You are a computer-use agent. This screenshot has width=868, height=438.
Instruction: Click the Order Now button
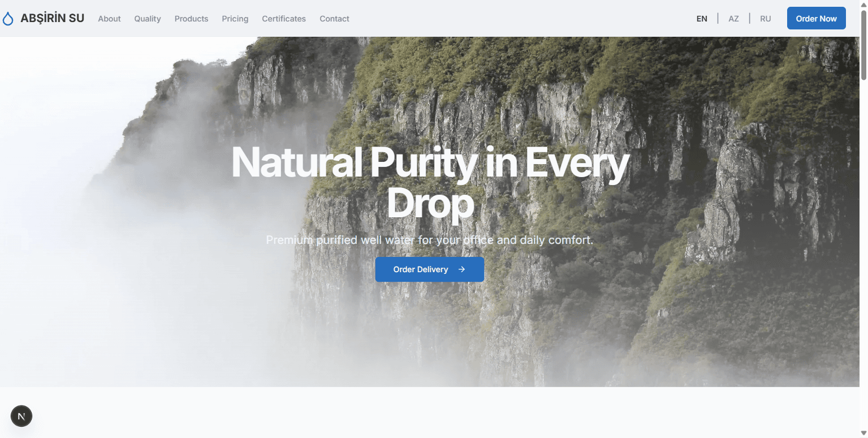(x=816, y=18)
